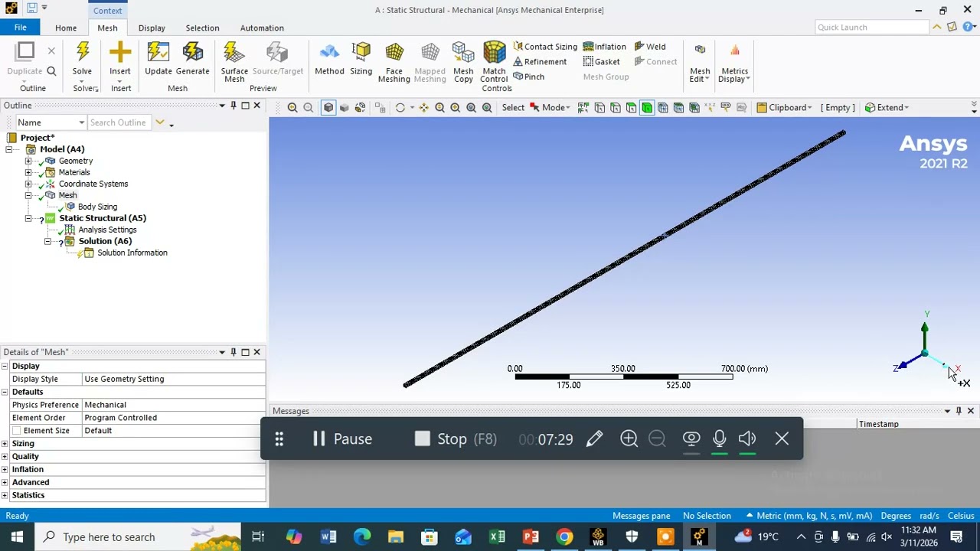980x551 pixels.
Task: Toggle pin on Messages panel
Action: [x=959, y=411]
